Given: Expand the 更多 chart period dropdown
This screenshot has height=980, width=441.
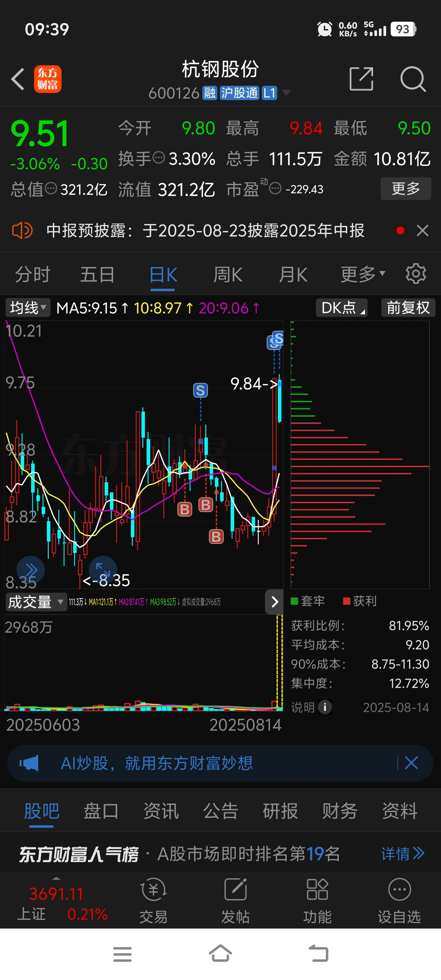Looking at the screenshot, I should coord(363,274).
